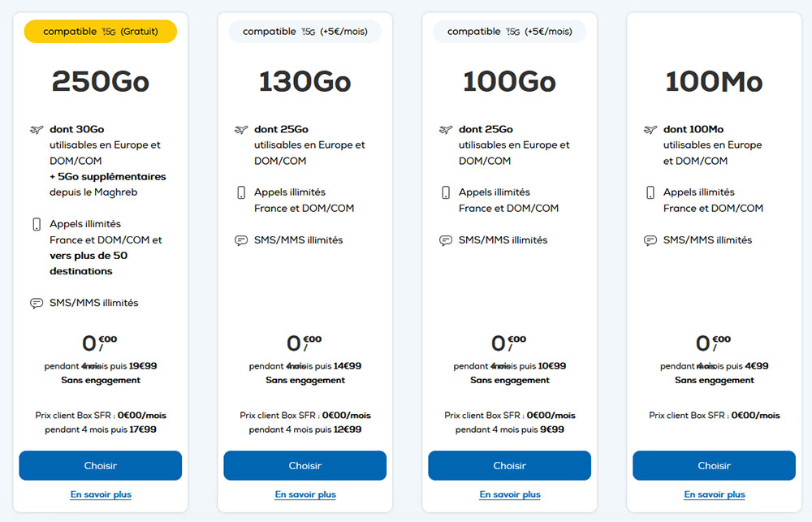Click the airplane icon in 100Mo plan
Image resolution: width=812 pixels, height=522 pixels.
650,129
